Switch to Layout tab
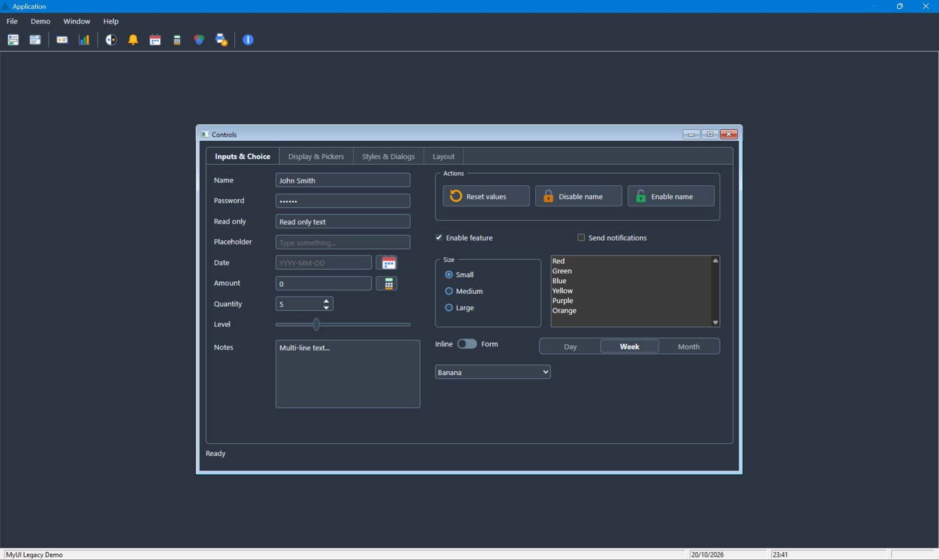 pyautogui.click(x=444, y=157)
